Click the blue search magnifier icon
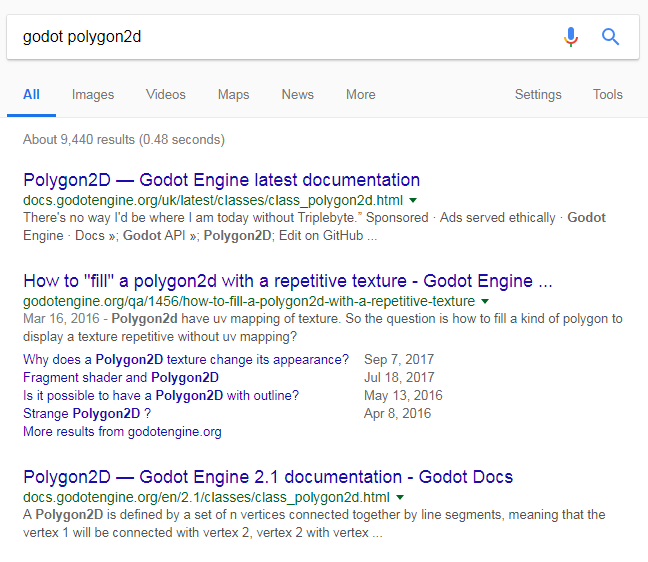 pyautogui.click(x=610, y=37)
